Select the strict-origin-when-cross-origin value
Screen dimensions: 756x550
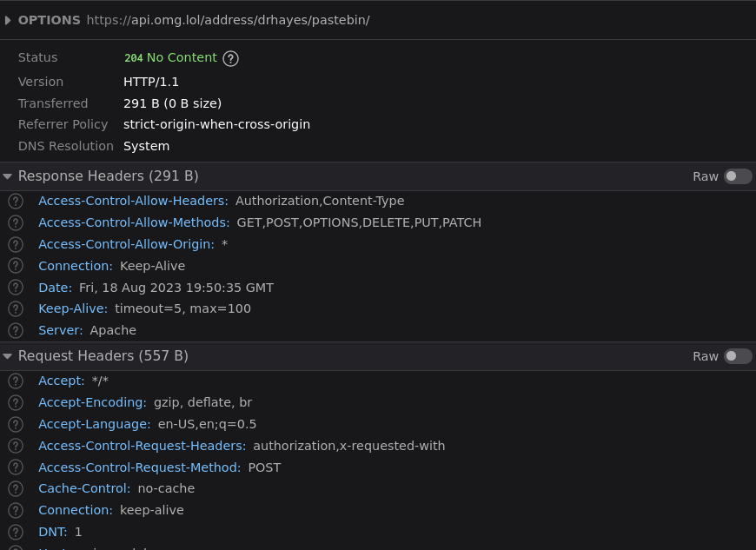coord(216,124)
